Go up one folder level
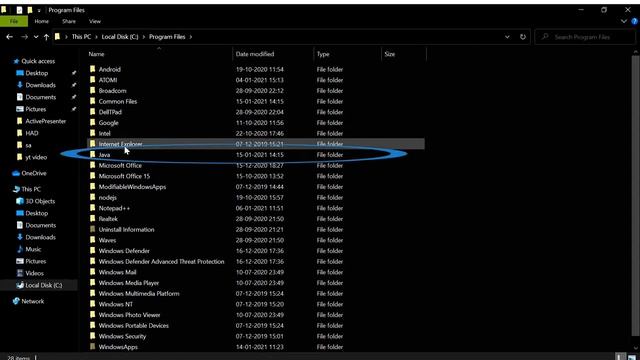The width and height of the screenshot is (640, 360). pyautogui.click(x=46, y=37)
